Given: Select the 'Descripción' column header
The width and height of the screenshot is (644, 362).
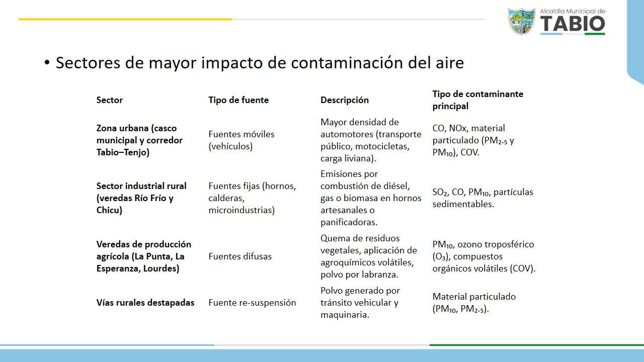Looking at the screenshot, I should (345, 100).
